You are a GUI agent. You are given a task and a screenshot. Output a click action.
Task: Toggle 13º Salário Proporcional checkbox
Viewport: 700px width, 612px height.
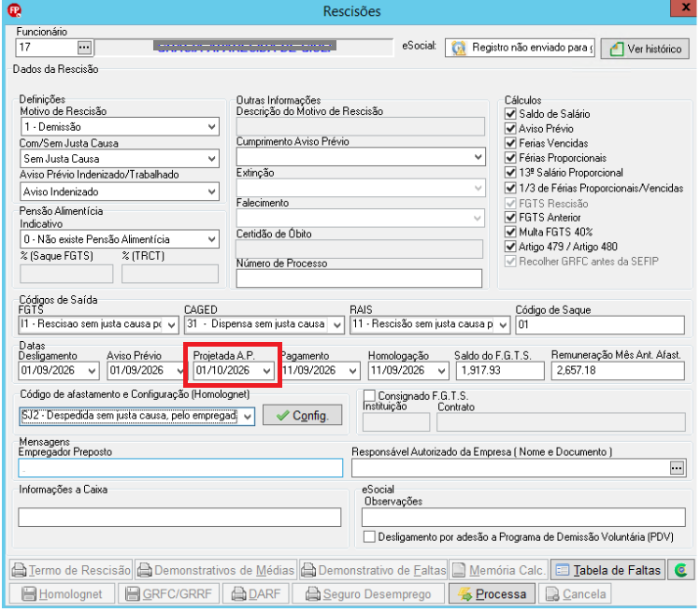[510, 173]
